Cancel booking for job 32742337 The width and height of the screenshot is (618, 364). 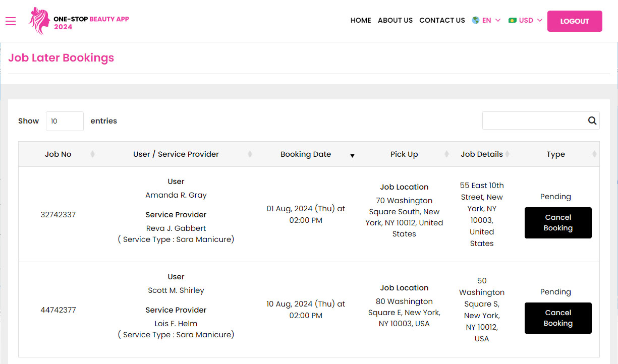pyautogui.click(x=558, y=223)
